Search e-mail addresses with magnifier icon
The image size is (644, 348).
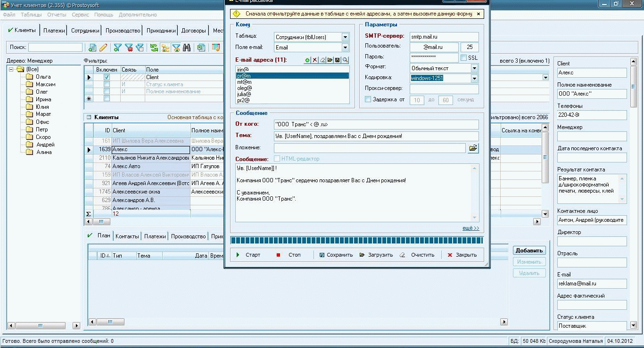tap(346, 60)
